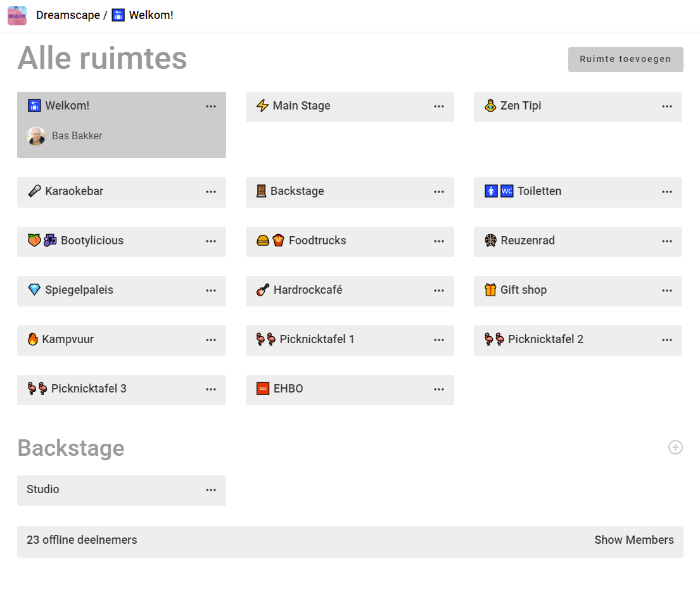
Task: Go to Dreamscape in the breadcrumb
Action: click(68, 15)
